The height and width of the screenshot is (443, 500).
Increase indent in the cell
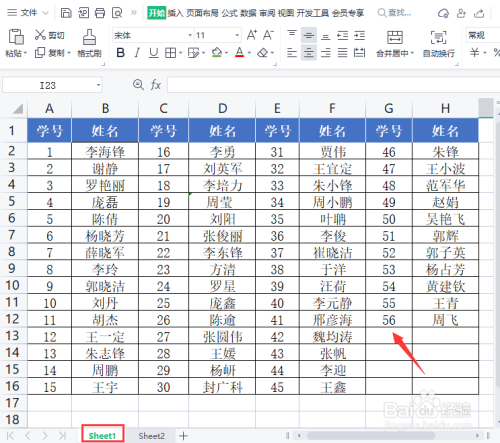(359, 35)
